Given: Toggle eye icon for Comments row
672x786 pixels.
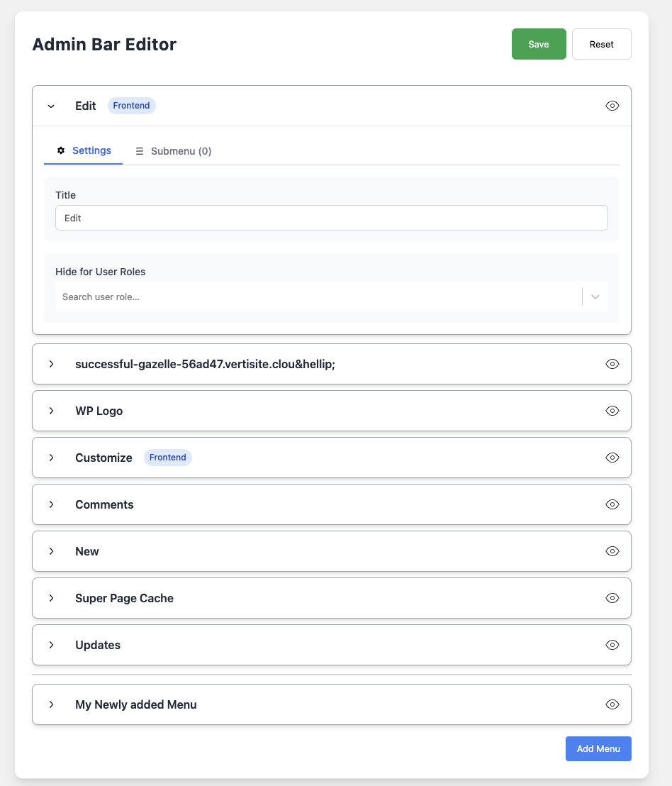Looking at the screenshot, I should 612,504.
